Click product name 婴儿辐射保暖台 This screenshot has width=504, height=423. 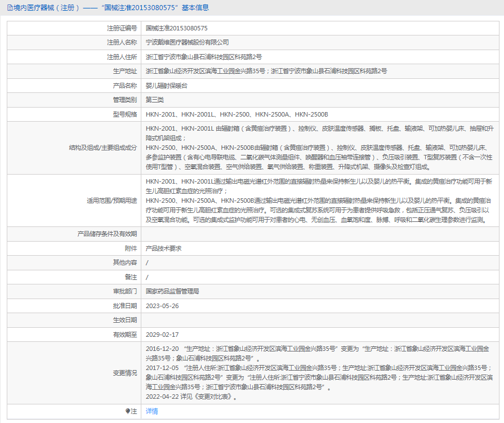(166, 86)
